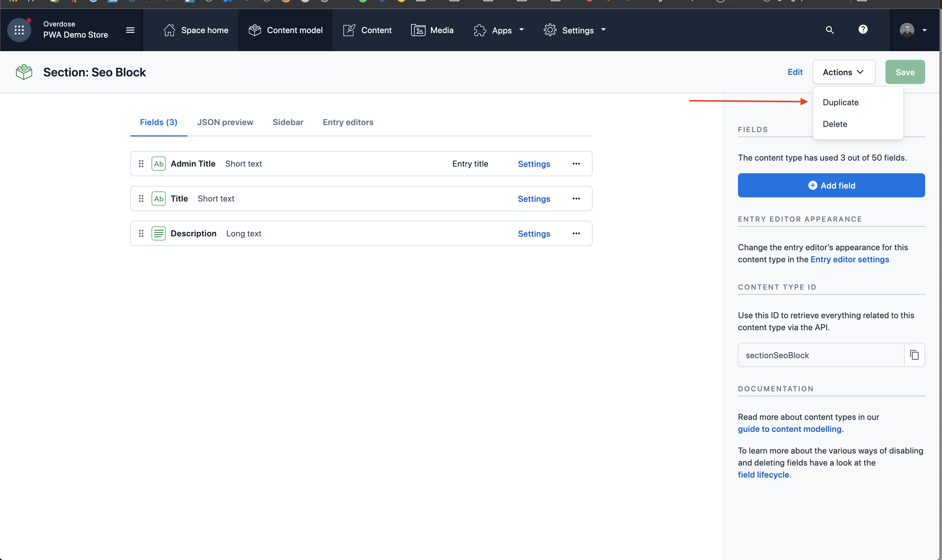This screenshot has width=942, height=560.
Task: Expand the Settings dropdown arrow
Action: [604, 30]
